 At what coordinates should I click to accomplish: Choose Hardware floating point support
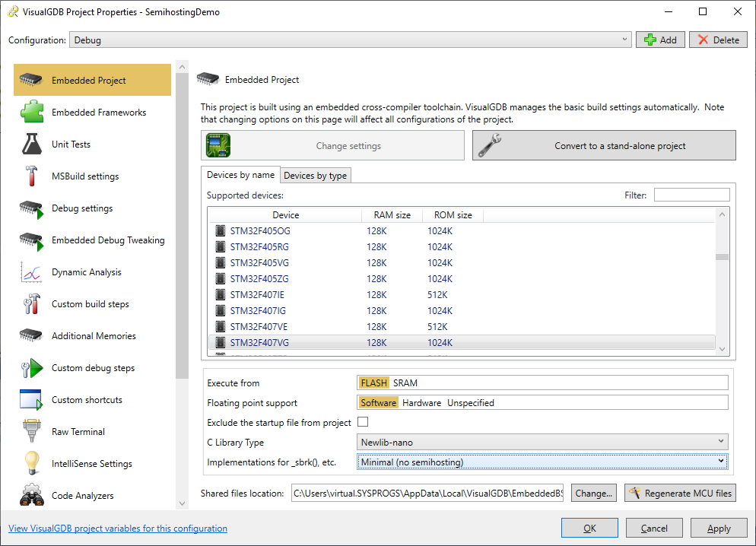coord(421,402)
